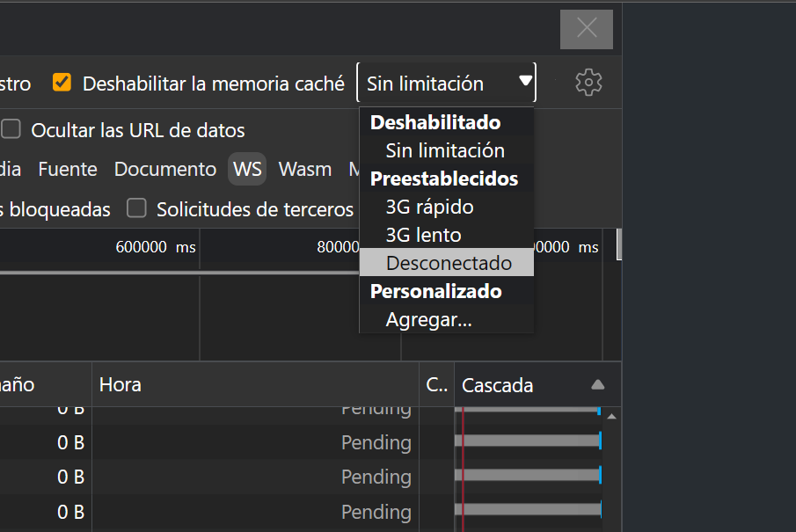The height and width of the screenshot is (532, 796).
Task: Select the throttling dropdown caret arrow
Action: 525,82
